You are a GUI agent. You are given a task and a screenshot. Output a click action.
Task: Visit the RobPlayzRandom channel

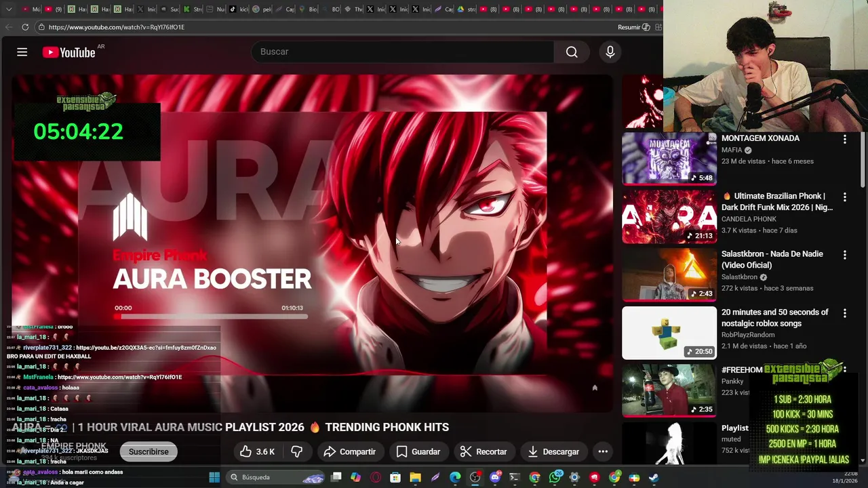748,335
